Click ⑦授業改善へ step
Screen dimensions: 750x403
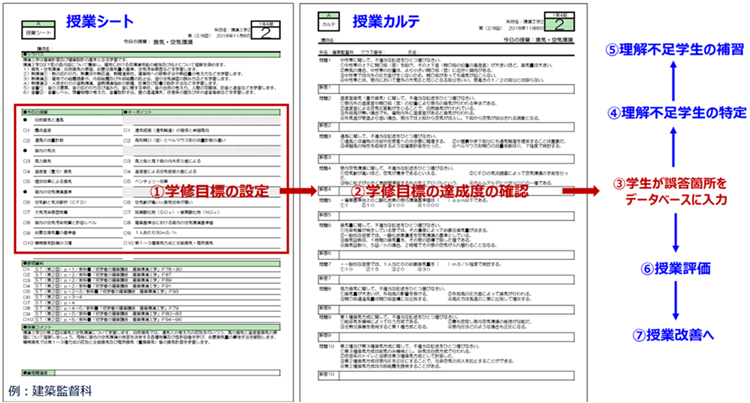point(674,335)
